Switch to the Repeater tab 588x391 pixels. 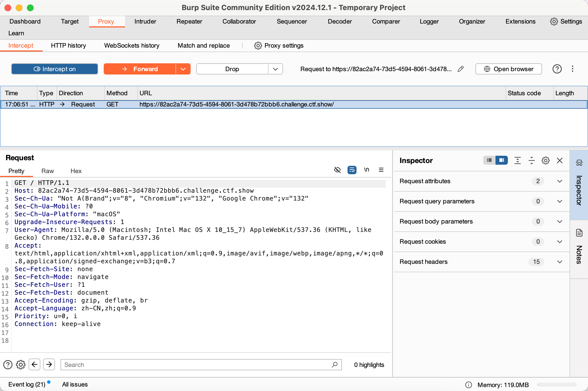tap(189, 22)
